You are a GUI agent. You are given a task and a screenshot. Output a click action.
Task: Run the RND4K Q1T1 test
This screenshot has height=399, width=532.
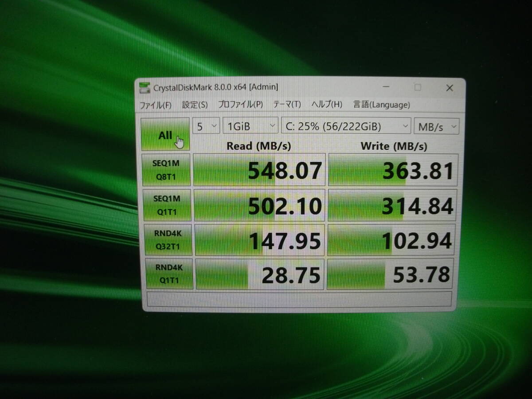[x=169, y=274]
